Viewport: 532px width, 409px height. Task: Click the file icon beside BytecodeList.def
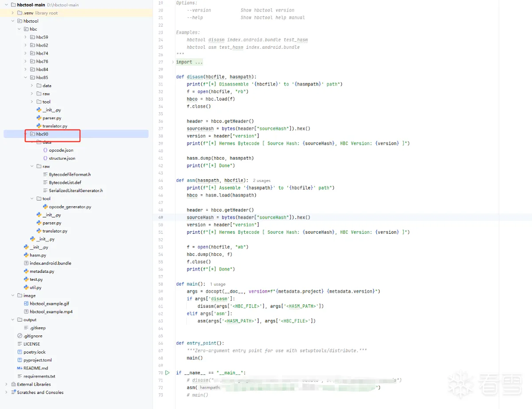pos(45,182)
